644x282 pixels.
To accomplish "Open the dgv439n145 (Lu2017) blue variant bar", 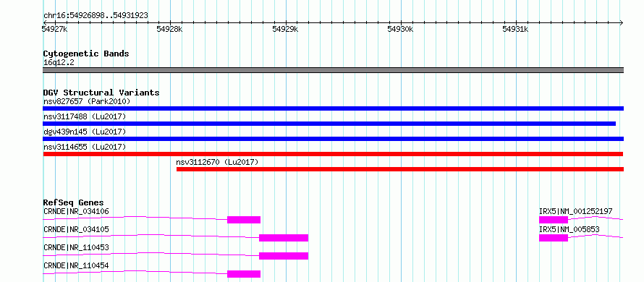I will (x=333, y=139).
